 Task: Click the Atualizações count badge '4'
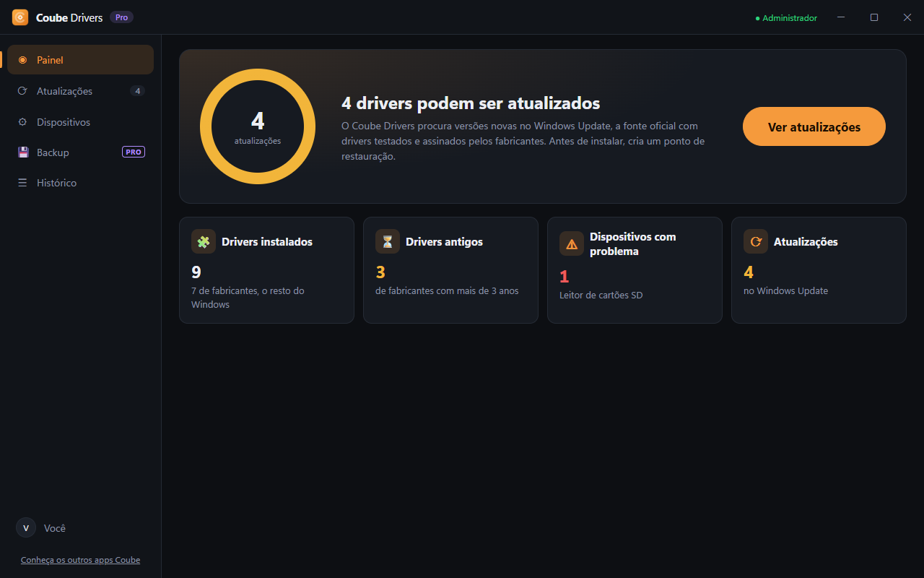[137, 91]
